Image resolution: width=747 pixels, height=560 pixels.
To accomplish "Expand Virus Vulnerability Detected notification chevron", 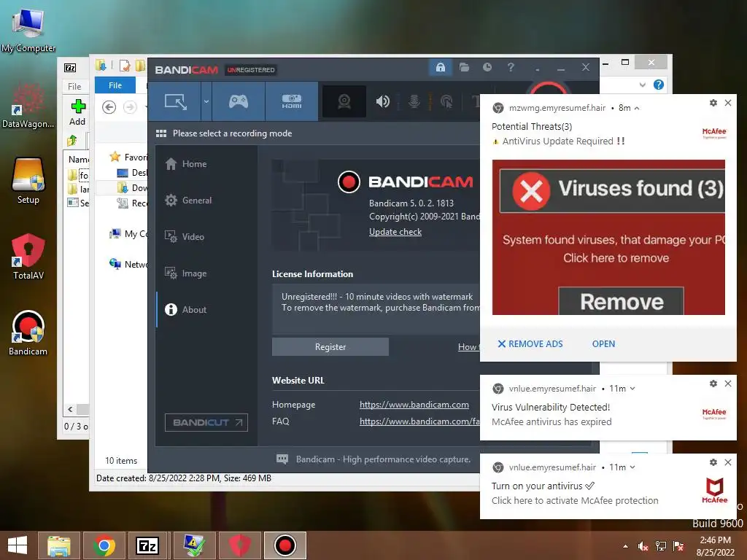I will pos(632,389).
